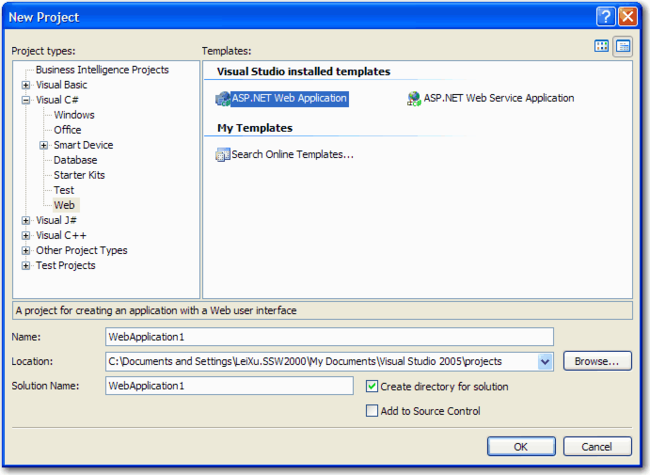This screenshot has height=475, width=650.
Task: Expand the Visual Basic node
Action: click(x=26, y=85)
